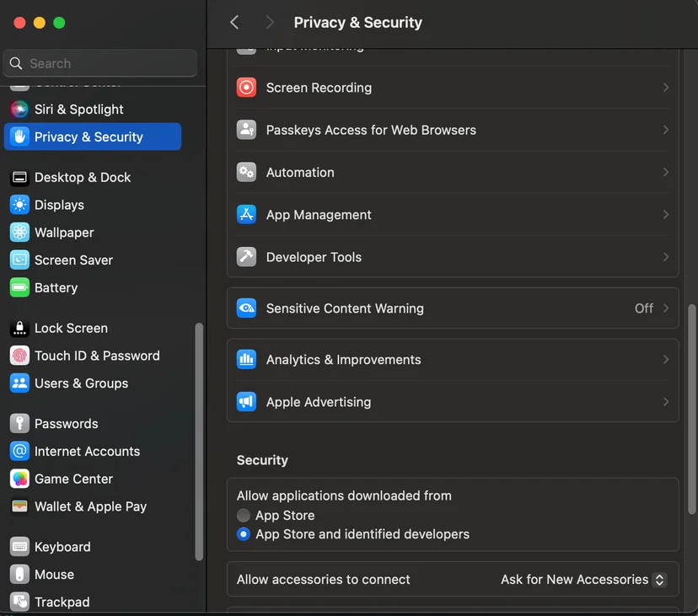This screenshot has height=616, width=698.
Task: Click the Desktop & Dock icon
Action: click(x=19, y=178)
